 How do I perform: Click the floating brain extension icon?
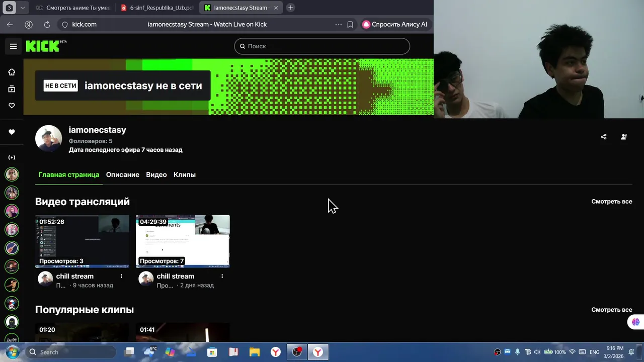[635, 322]
